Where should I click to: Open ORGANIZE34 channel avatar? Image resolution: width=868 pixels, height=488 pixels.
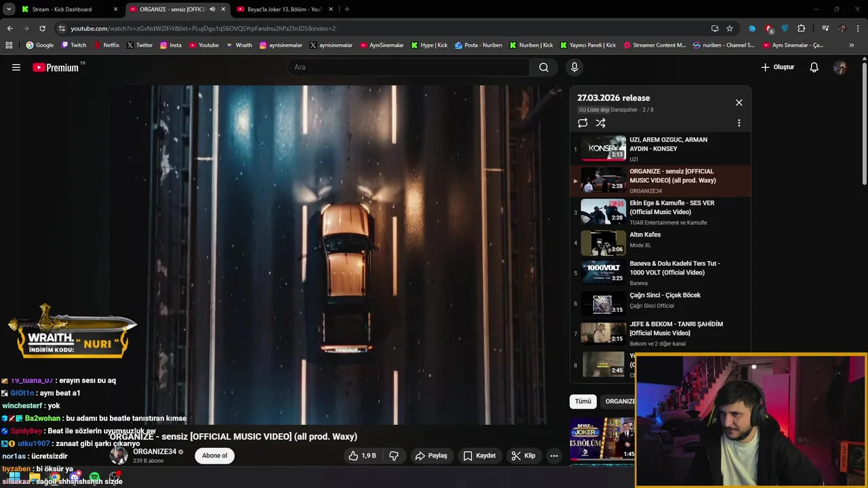tap(119, 456)
